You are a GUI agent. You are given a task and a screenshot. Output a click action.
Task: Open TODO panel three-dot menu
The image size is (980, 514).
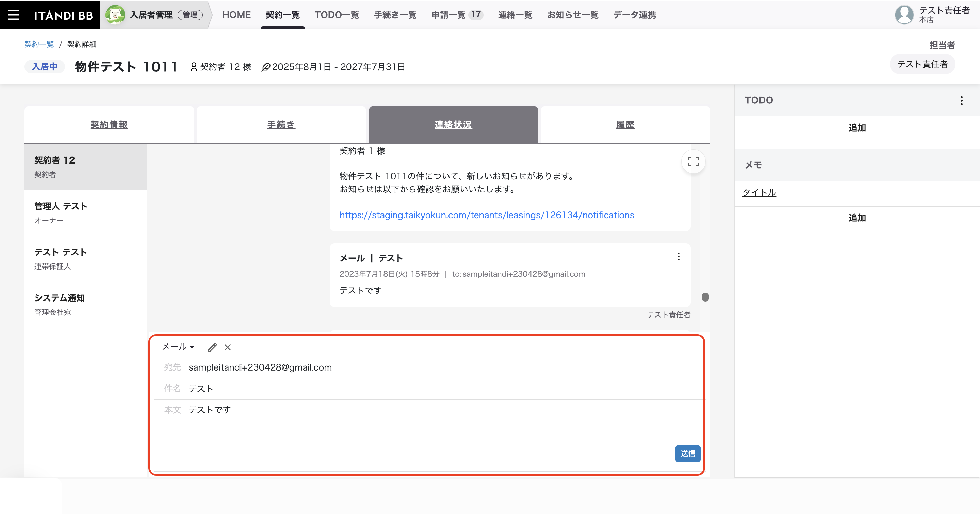tap(961, 100)
